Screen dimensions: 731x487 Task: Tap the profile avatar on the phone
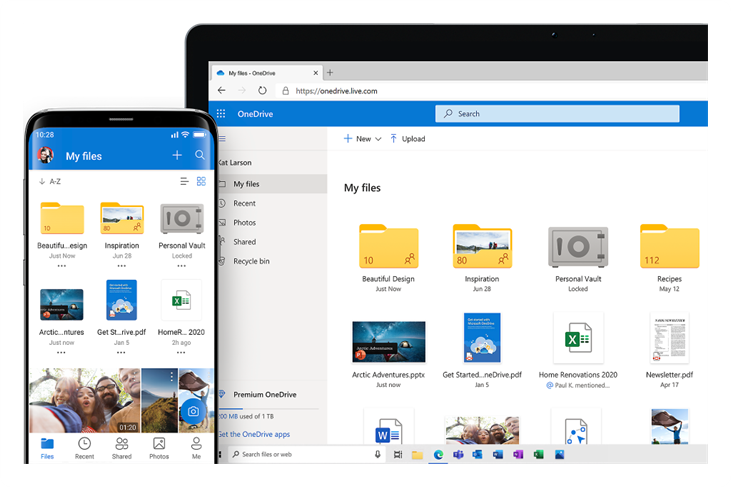(x=46, y=155)
